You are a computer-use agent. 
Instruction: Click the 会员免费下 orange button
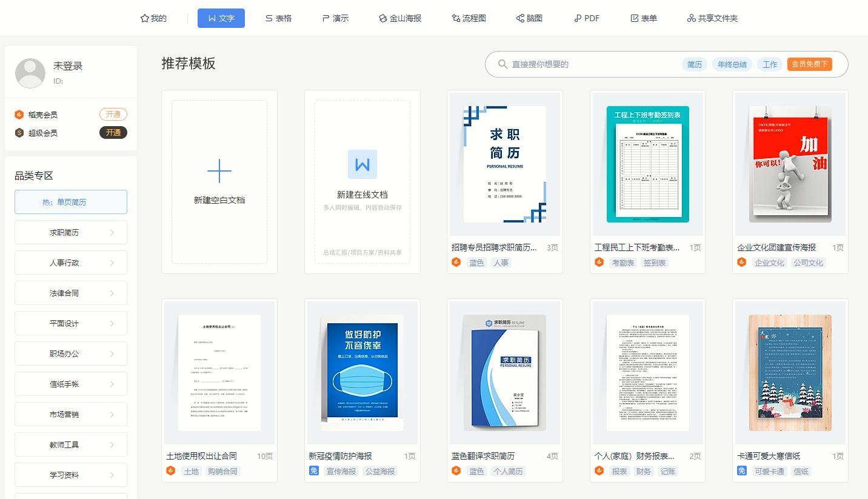(x=809, y=64)
